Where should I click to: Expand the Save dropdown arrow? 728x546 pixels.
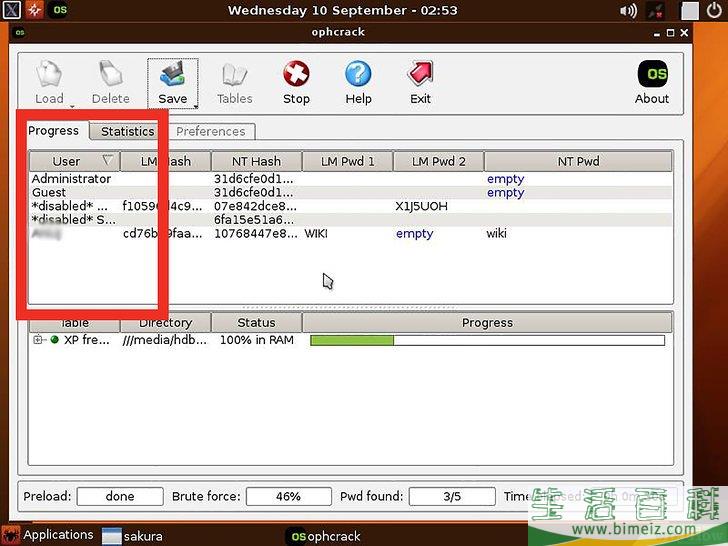[195, 107]
